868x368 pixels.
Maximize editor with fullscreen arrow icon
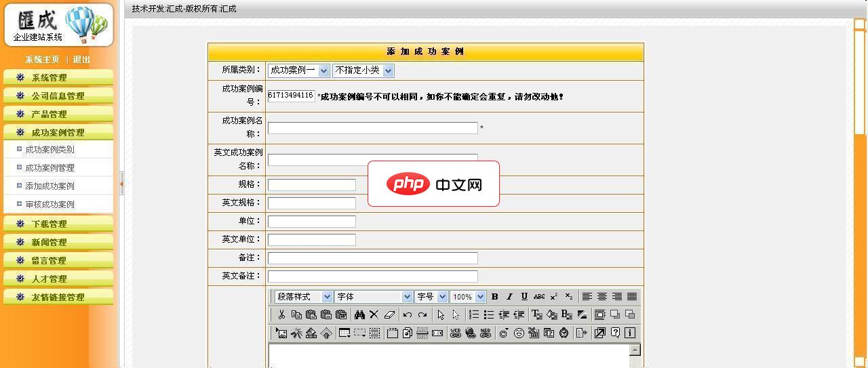[x=600, y=333]
